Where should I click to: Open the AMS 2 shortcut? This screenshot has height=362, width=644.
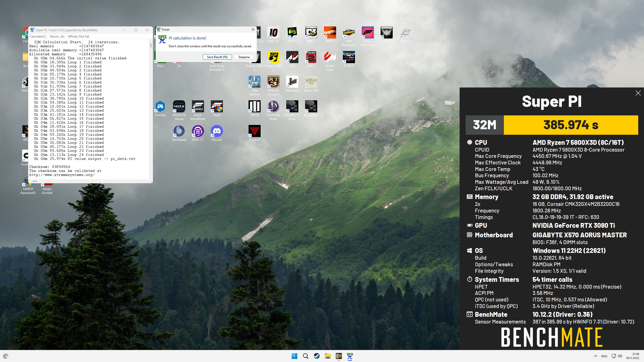[x=311, y=59]
